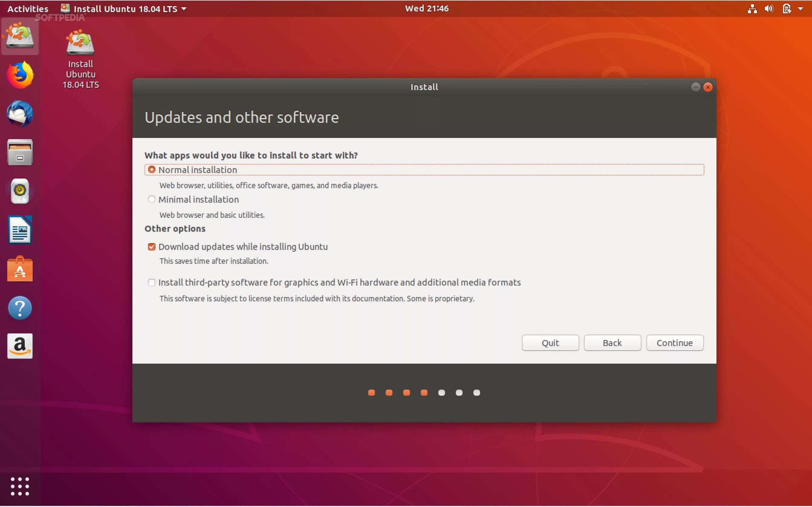Screen dimensions: 812x507
Task: Open Ubuntu Software store icon
Action: tap(20, 269)
